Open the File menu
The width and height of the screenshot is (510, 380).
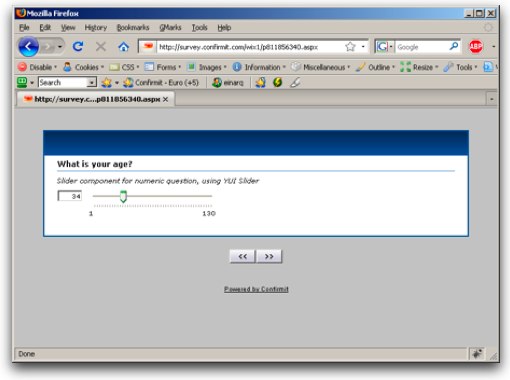[x=24, y=28]
